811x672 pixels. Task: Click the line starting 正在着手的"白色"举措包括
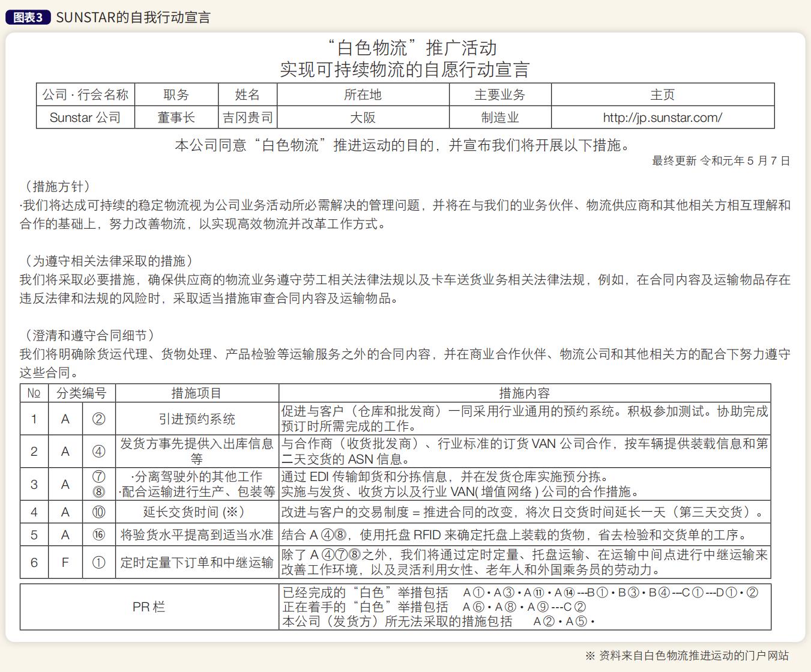tap(434, 607)
